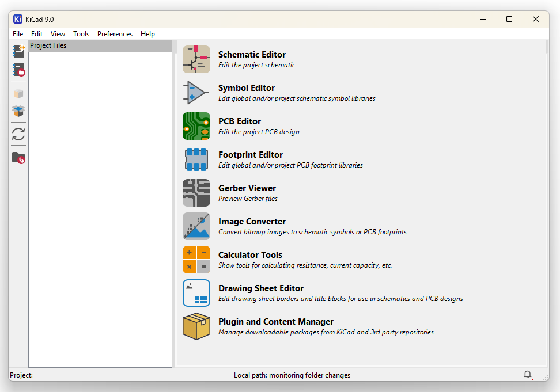
Task: Start the Gerber Viewer icon
Action: pyautogui.click(x=196, y=193)
